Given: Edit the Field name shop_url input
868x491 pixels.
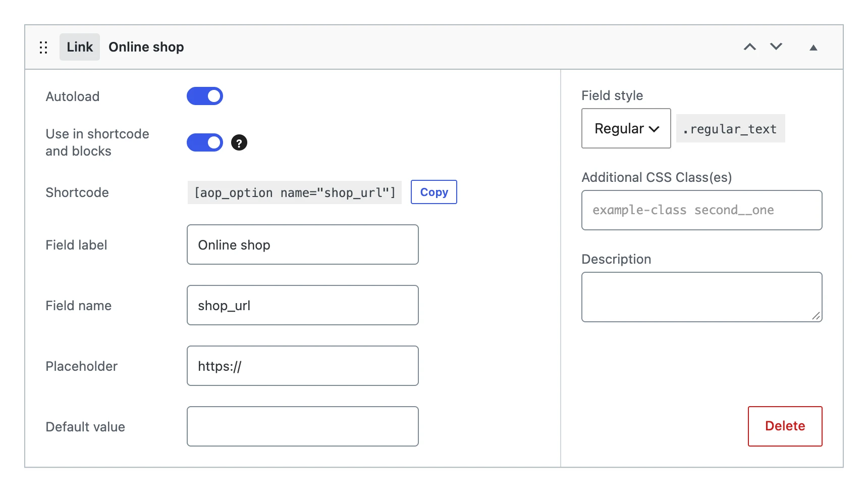Looking at the screenshot, I should tap(303, 305).
